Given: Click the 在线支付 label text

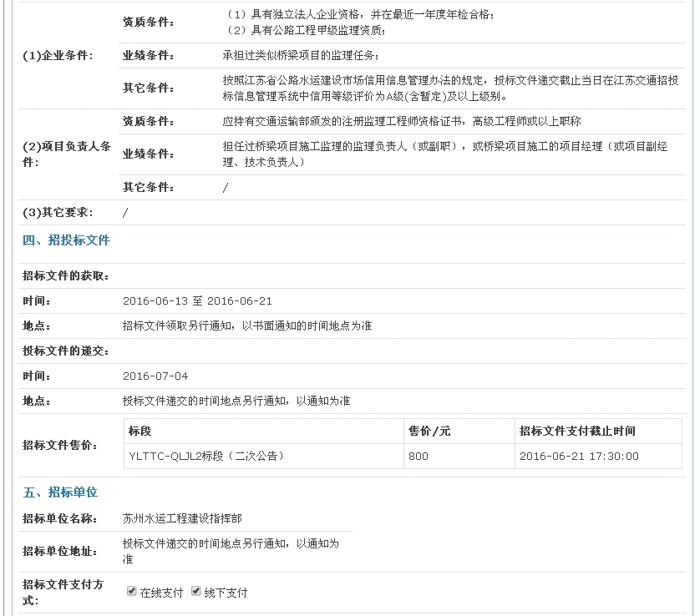Looking at the screenshot, I should pyautogui.click(x=161, y=593).
